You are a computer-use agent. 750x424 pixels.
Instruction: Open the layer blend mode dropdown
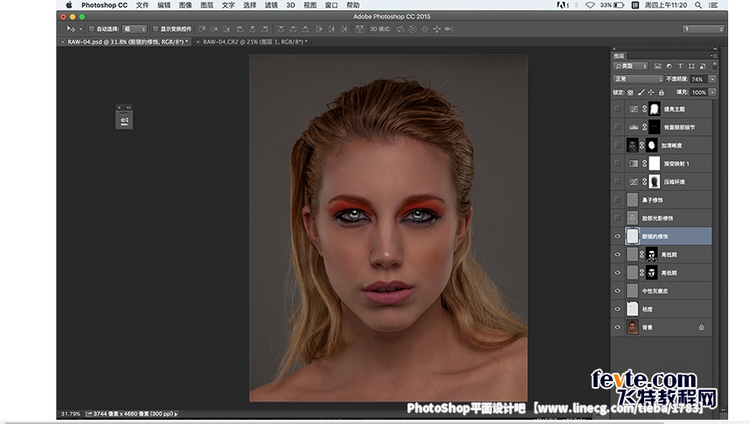(x=637, y=78)
